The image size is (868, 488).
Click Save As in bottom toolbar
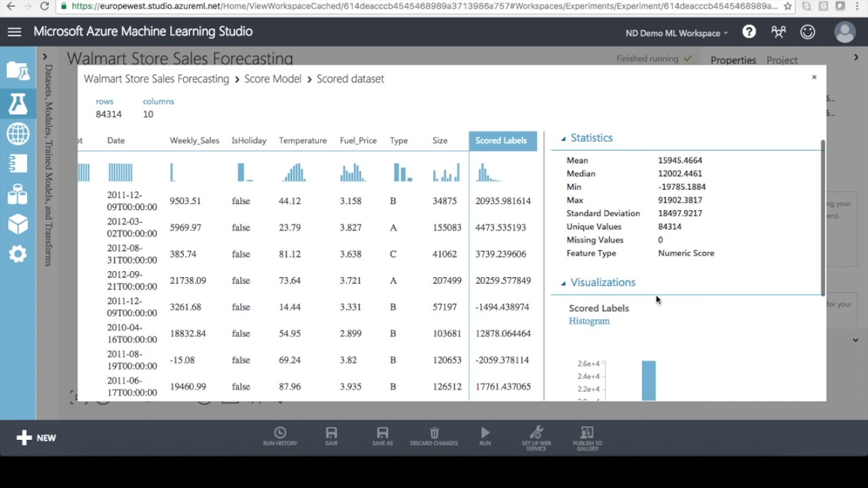(382, 436)
